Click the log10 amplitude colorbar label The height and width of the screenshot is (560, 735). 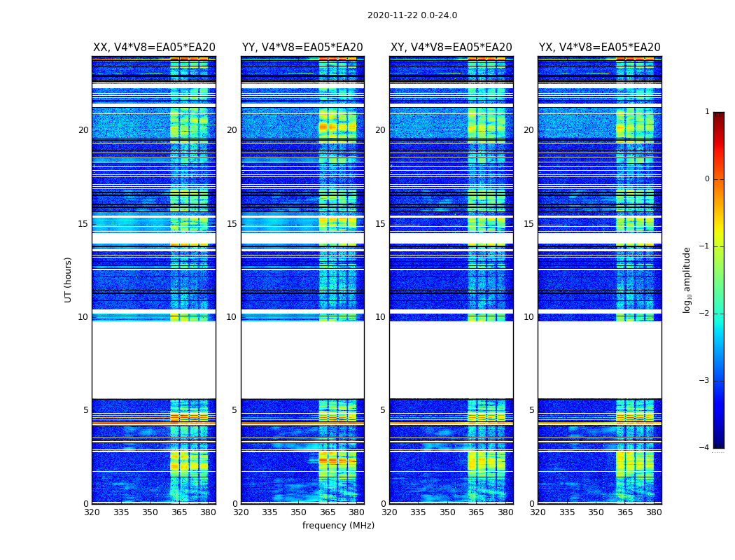(x=687, y=280)
